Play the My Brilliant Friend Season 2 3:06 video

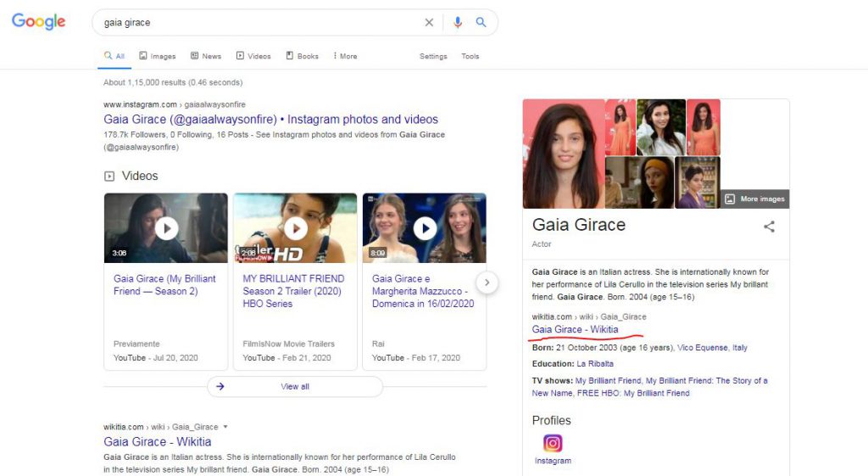tap(166, 227)
